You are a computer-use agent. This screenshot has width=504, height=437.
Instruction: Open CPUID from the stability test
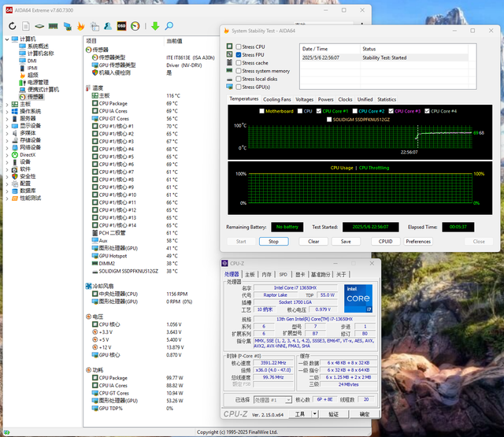[385, 241]
